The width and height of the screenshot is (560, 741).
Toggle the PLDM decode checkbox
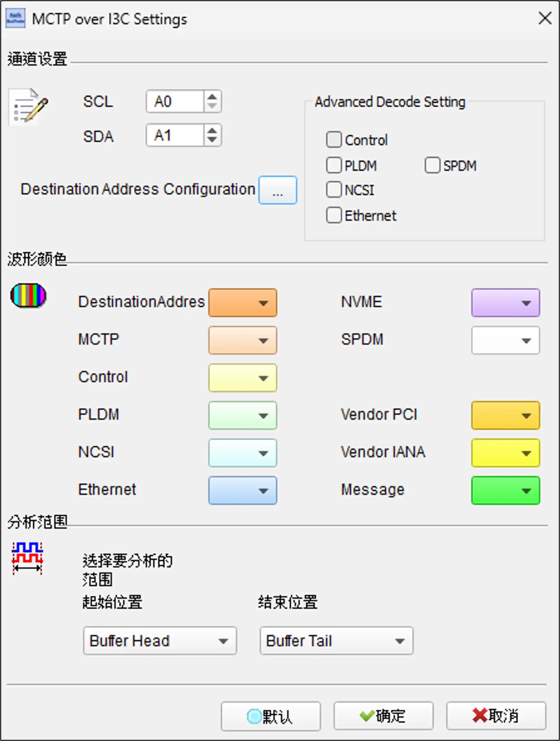[334, 165]
